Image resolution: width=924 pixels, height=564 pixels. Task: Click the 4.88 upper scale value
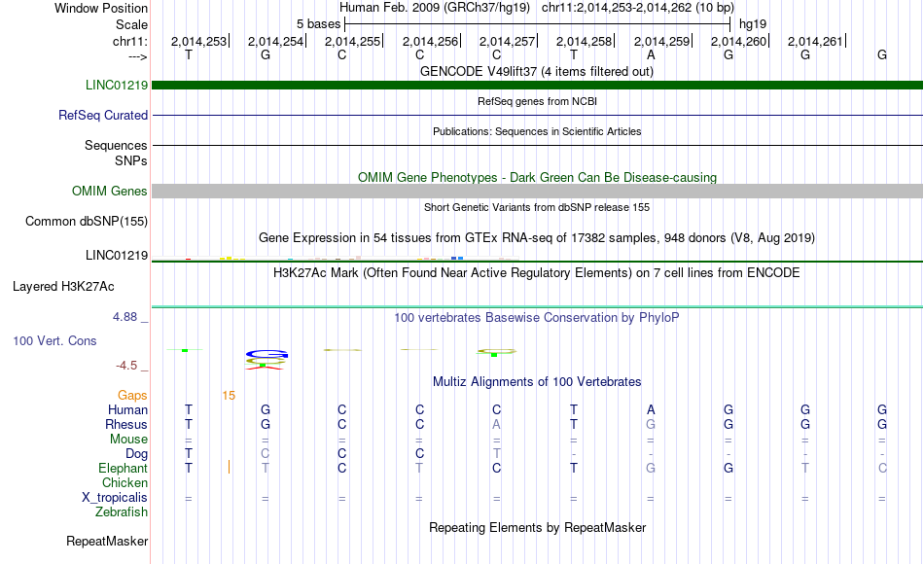(x=124, y=317)
